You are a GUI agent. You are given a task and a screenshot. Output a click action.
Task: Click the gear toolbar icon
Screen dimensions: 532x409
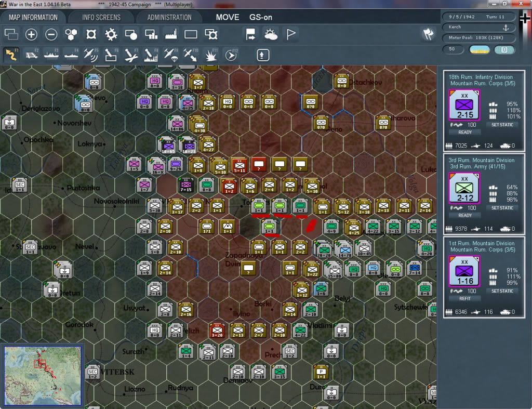pos(111,34)
